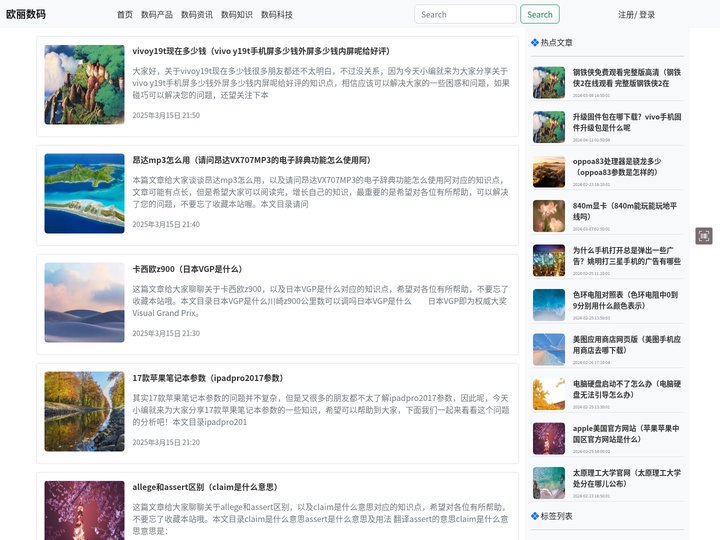Screen dimensions: 720x540
Task: Open article 卡西欧z900 title
Action: [x=187, y=269]
